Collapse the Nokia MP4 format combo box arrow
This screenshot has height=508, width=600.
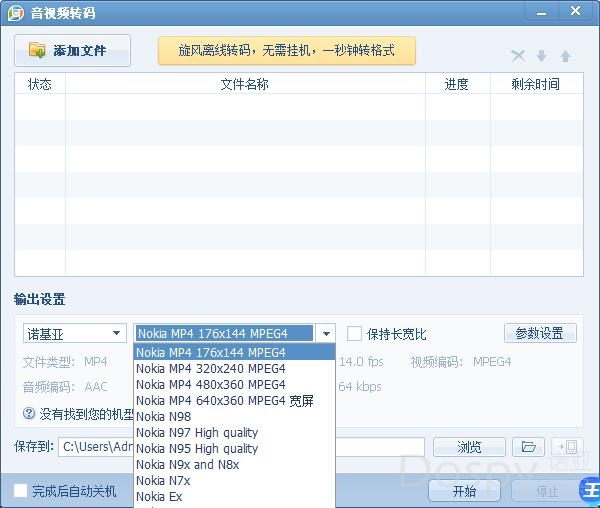326,334
